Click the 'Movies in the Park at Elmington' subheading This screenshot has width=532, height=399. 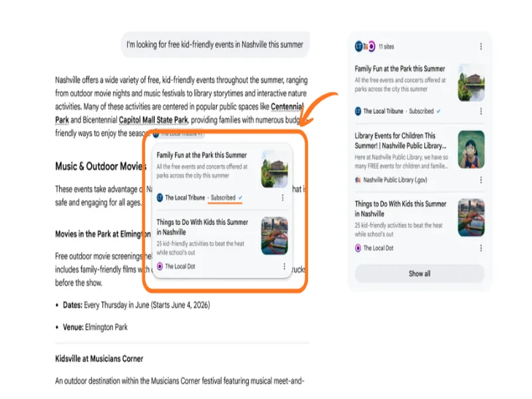coord(103,234)
